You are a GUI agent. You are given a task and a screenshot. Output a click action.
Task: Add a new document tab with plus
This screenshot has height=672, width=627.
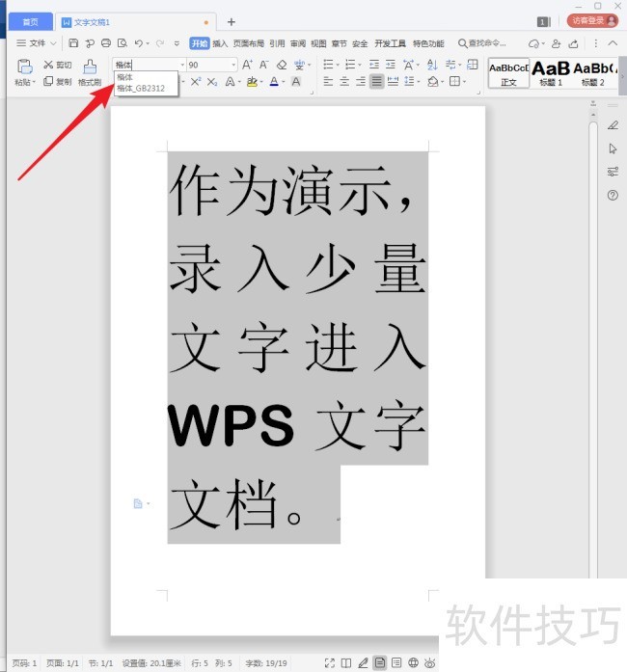232,22
